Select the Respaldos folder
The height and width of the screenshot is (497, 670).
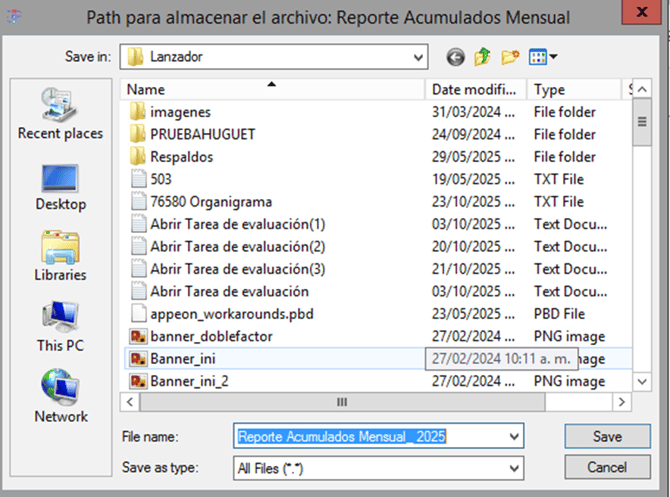click(x=181, y=157)
